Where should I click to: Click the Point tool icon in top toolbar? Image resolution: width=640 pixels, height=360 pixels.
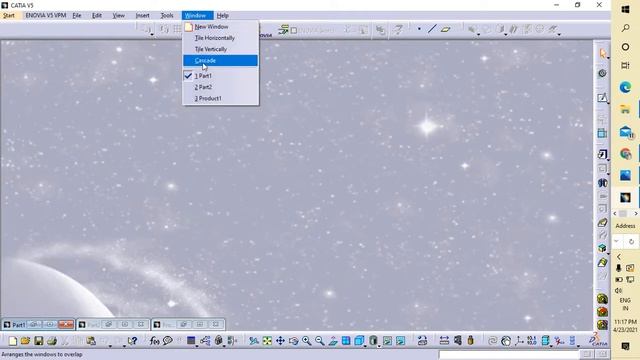point(419,29)
